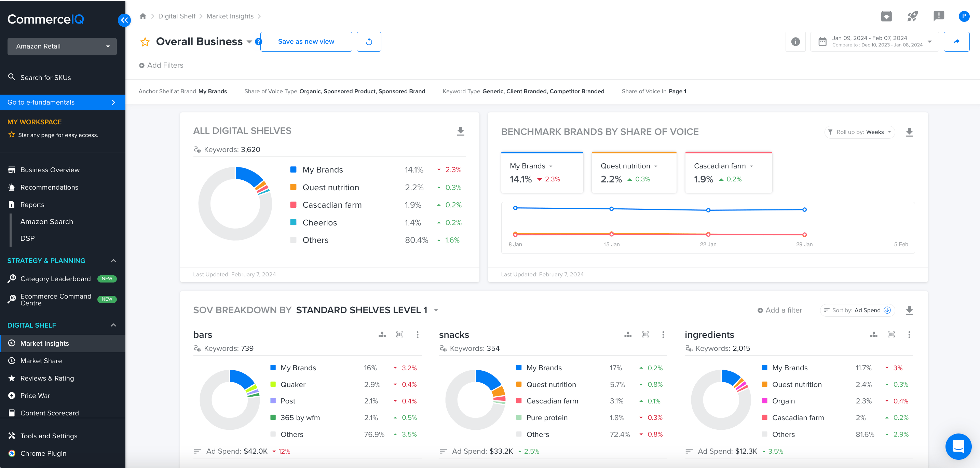Star the Overall Business view
The height and width of the screenshot is (468, 980).
click(145, 42)
